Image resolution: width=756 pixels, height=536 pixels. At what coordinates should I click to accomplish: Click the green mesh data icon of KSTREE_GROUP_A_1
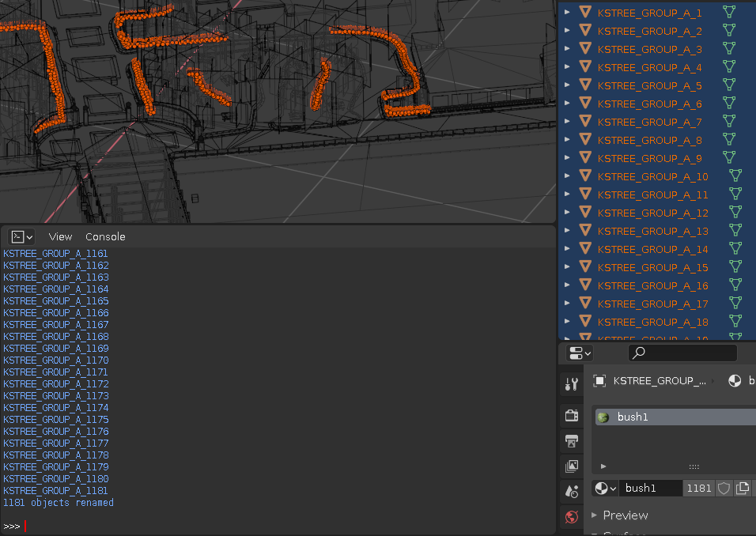pos(729,12)
